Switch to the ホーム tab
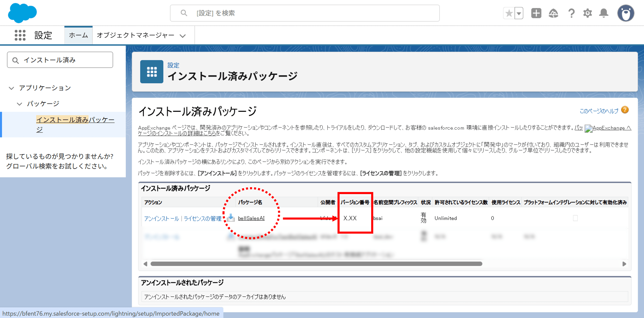644x318 pixels. (78, 35)
